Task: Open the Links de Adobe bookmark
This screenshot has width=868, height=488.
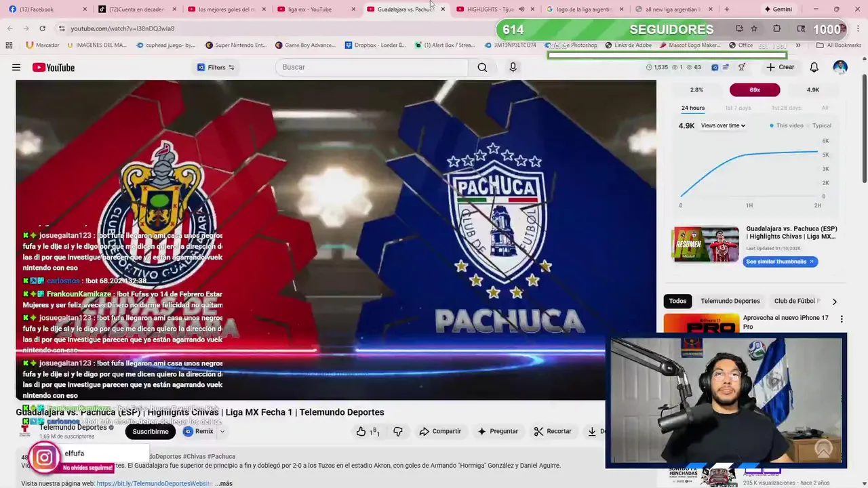Action: point(627,45)
